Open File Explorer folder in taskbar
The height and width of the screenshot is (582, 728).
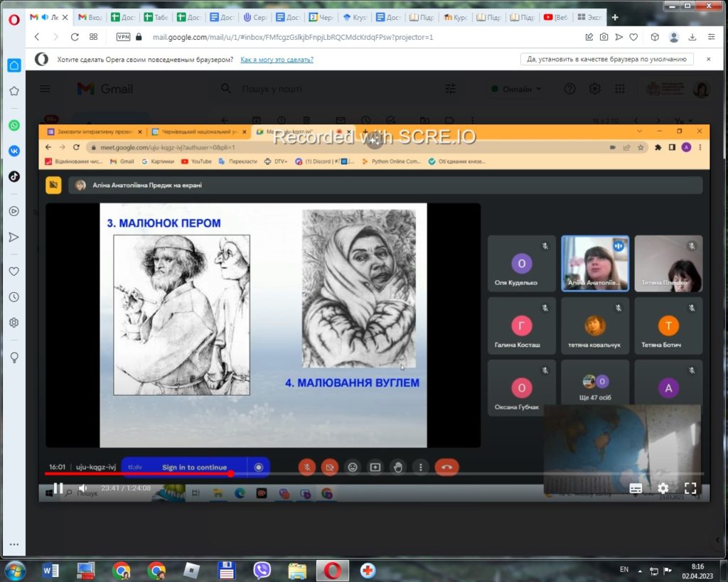(x=297, y=571)
